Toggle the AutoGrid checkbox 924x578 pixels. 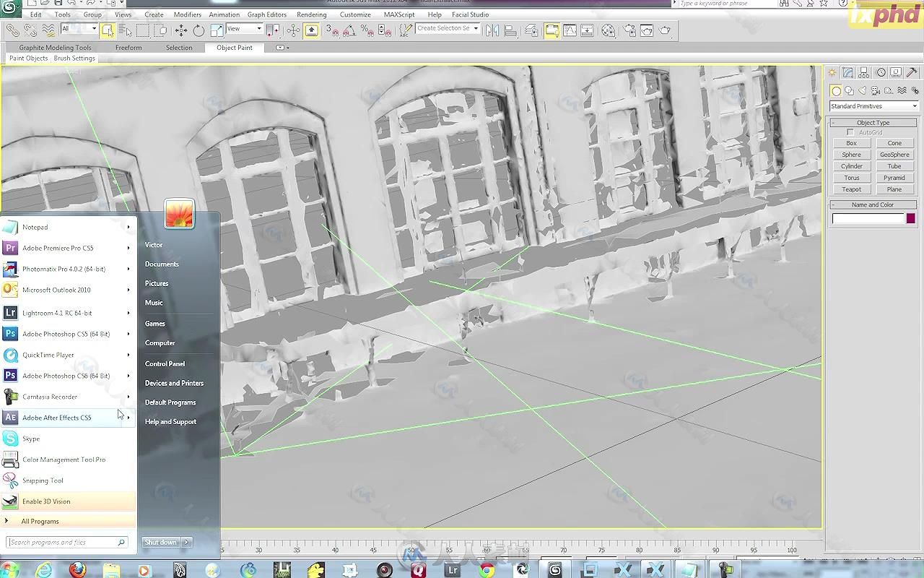[850, 133]
